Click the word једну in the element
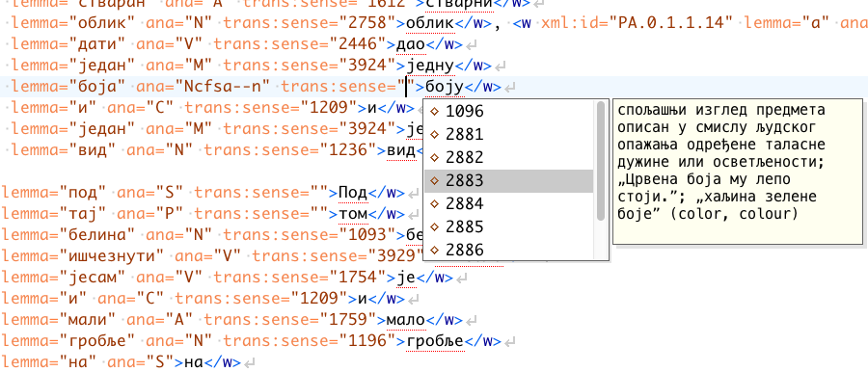 (x=430, y=66)
